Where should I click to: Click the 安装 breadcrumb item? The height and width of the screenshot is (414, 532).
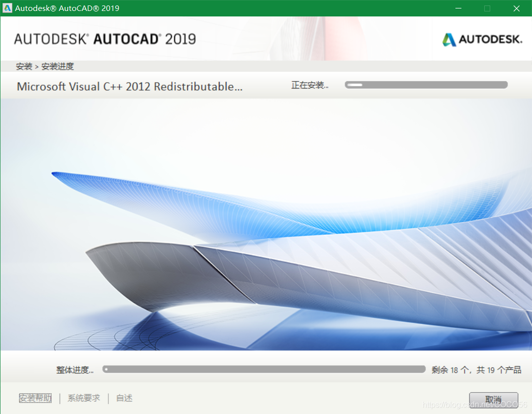click(x=24, y=66)
